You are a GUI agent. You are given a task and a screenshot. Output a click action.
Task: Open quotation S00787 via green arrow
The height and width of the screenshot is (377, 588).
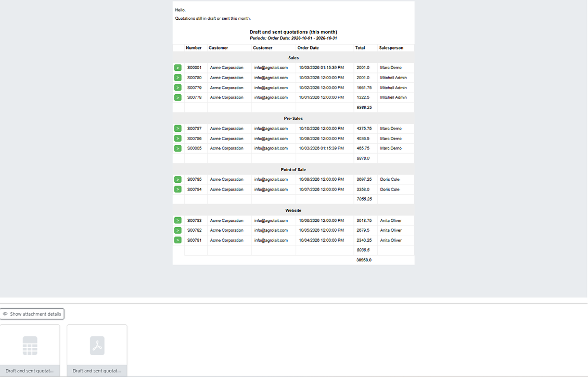tap(178, 129)
